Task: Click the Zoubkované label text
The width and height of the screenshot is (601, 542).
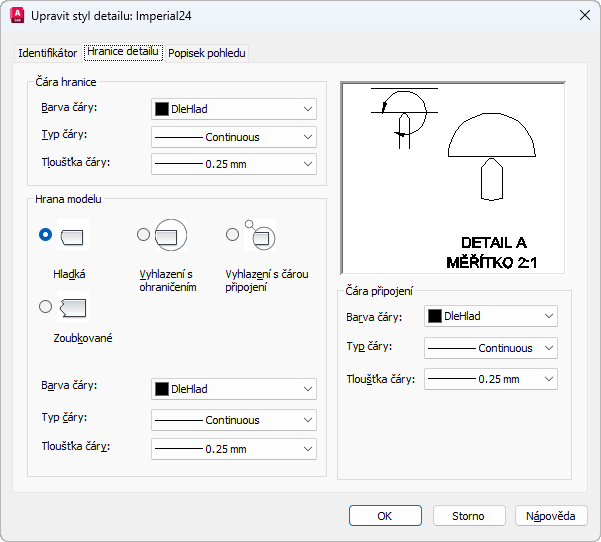Action: (83, 338)
